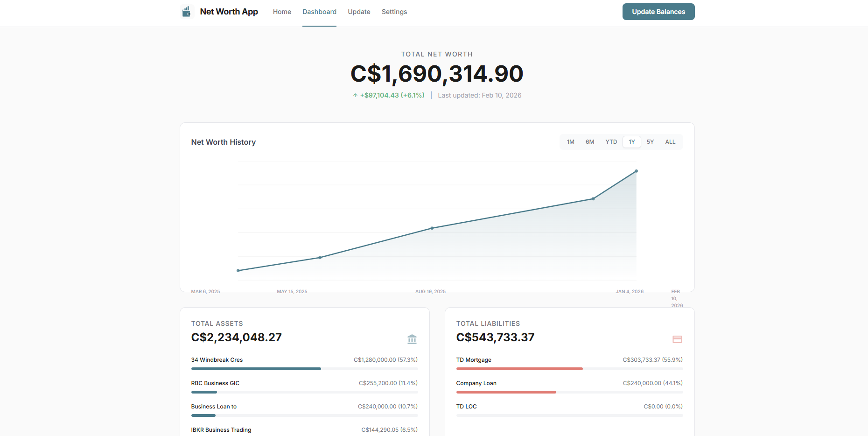
Task: Click the green upward arrow near net worth change
Action: (x=355, y=95)
